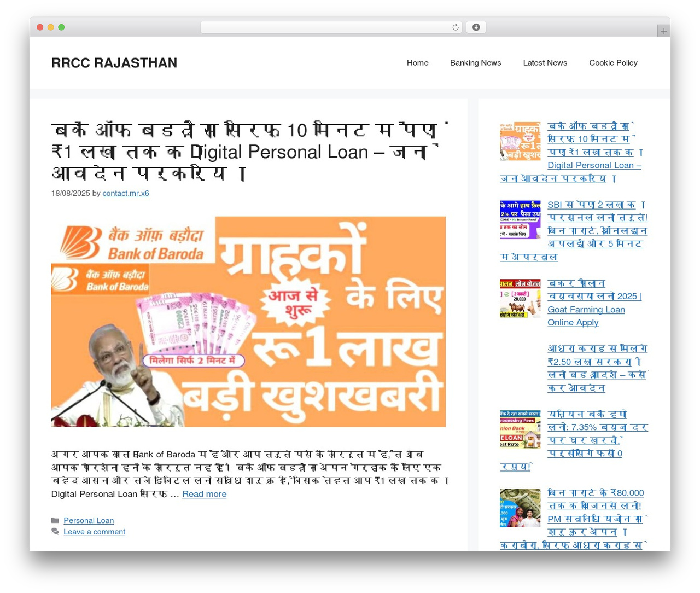Open sidebar SBI 2 lakh loan link
700x593 pixels.
pos(574,230)
